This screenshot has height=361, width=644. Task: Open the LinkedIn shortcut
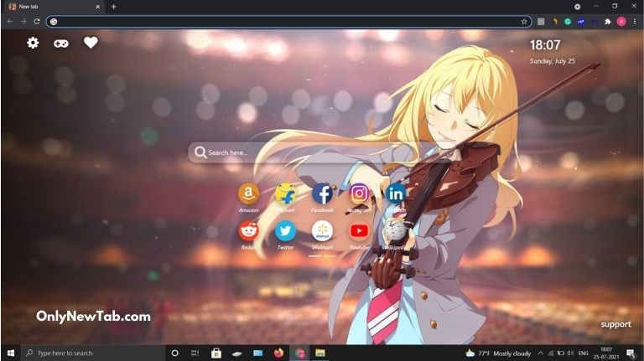[x=396, y=193]
